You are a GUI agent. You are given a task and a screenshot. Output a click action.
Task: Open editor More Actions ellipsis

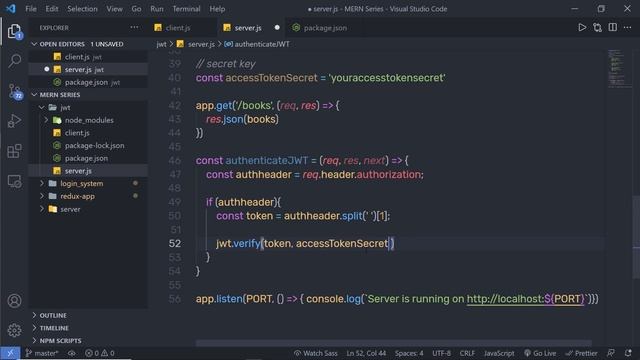coord(627,27)
